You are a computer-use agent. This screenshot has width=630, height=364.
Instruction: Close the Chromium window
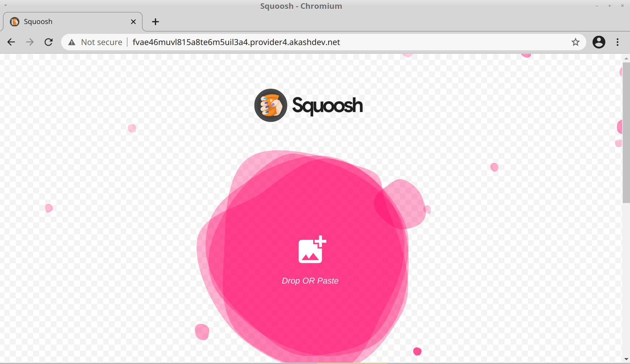coord(622,6)
